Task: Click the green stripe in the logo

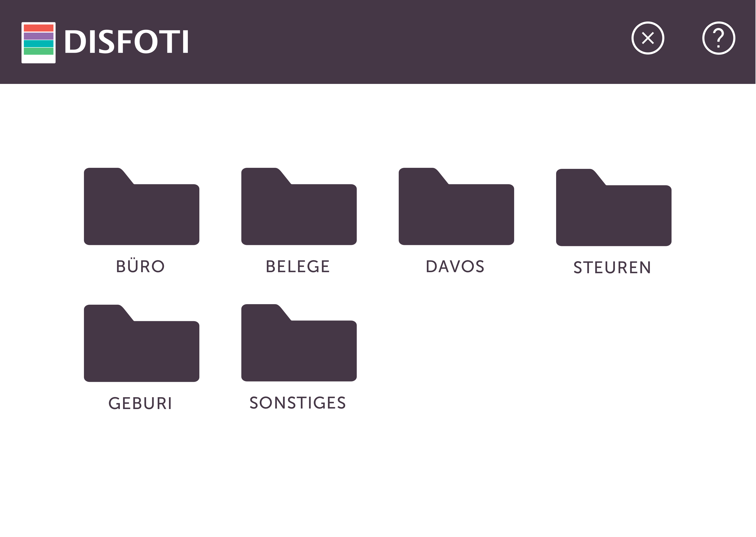Action: click(38, 51)
